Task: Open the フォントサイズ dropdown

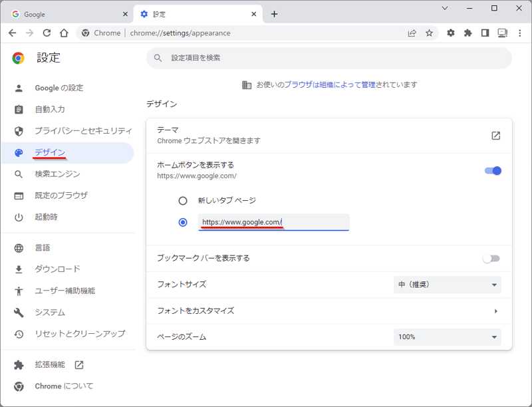Action: pyautogui.click(x=447, y=285)
